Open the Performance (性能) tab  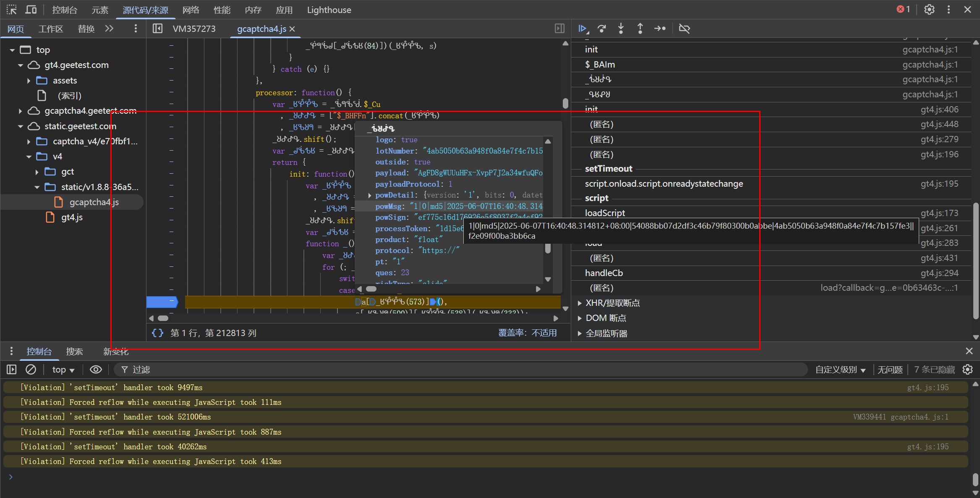point(222,10)
